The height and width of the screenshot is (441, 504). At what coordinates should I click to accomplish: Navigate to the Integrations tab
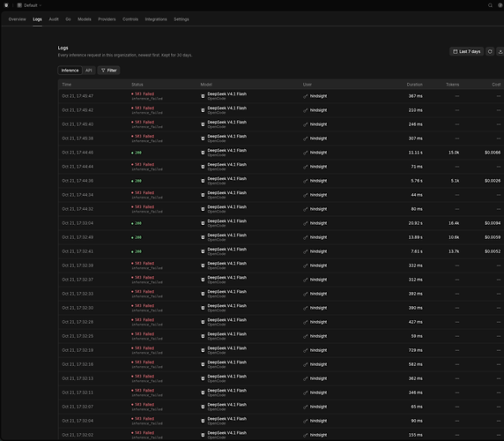click(x=156, y=19)
